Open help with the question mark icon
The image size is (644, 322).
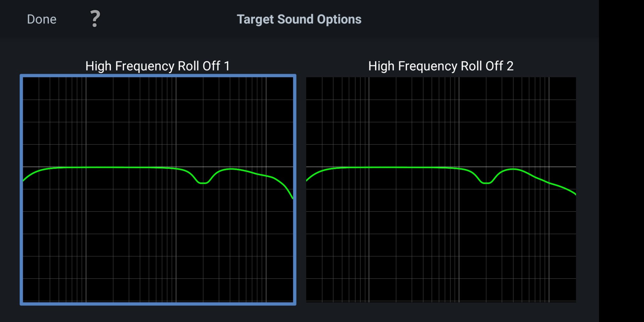(x=95, y=19)
